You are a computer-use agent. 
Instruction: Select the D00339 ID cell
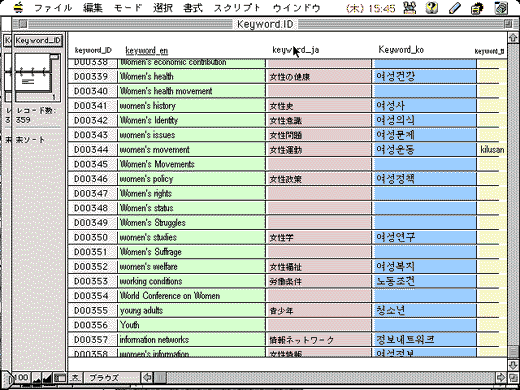pyautogui.click(x=93, y=76)
